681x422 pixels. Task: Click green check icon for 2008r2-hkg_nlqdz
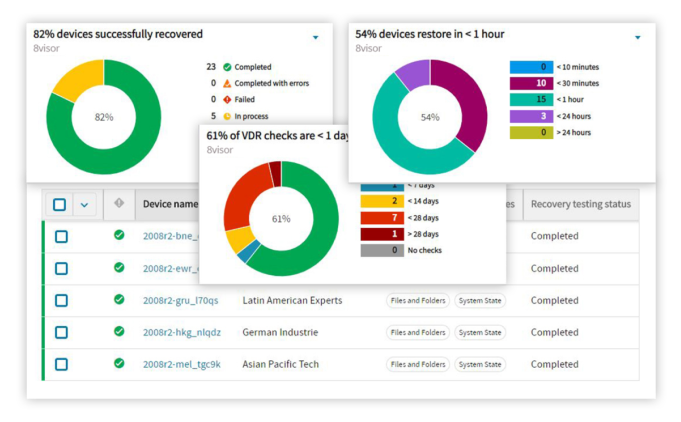[x=119, y=331]
